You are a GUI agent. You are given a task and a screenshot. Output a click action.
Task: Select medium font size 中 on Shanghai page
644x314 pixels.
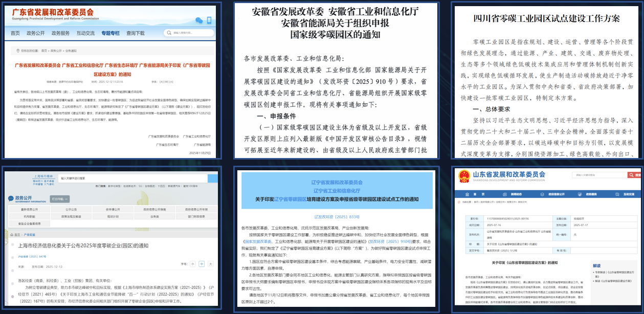tap(202, 264)
